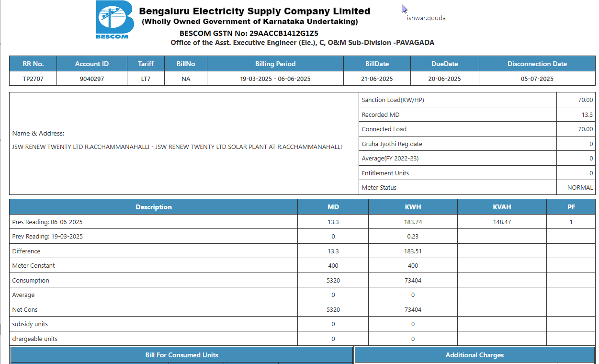The height and width of the screenshot is (364, 599).
Task: Click the Name & Address label
Action: [x=38, y=133]
